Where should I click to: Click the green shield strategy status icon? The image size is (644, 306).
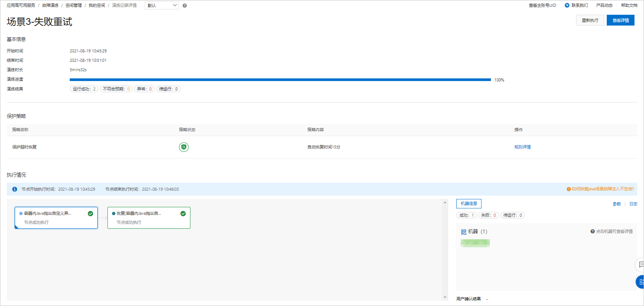pos(184,147)
